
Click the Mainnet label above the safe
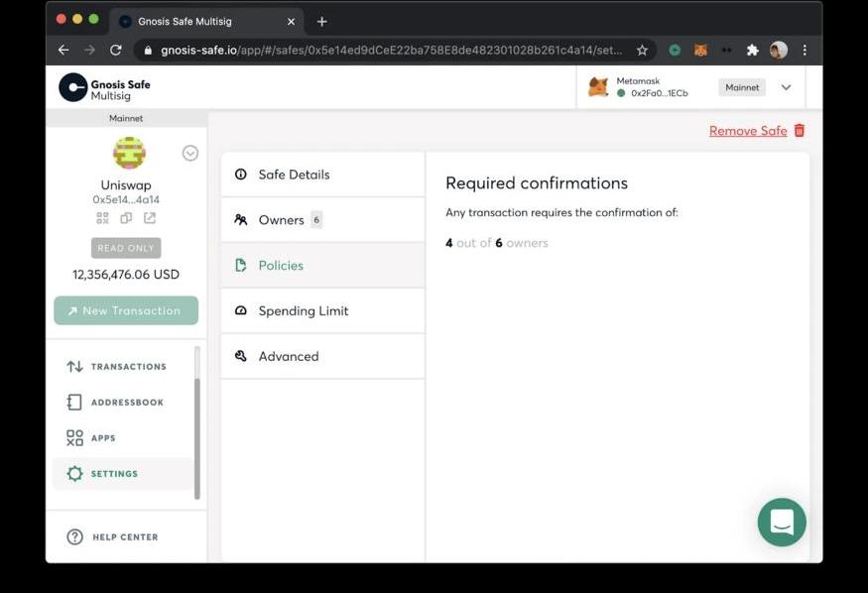[x=126, y=118]
